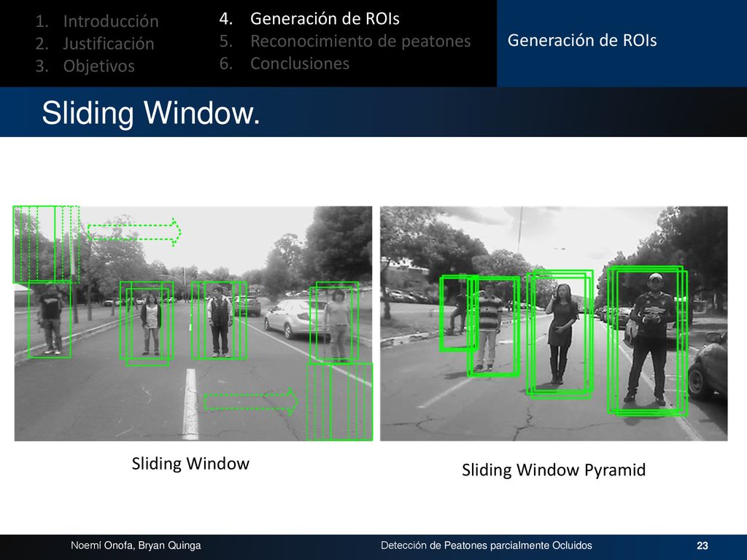Click the authors 'Noemí Onofa, Bryan Quinga' footer
Image resolution: width=747 pixels, height=560 pixels.
136,545
